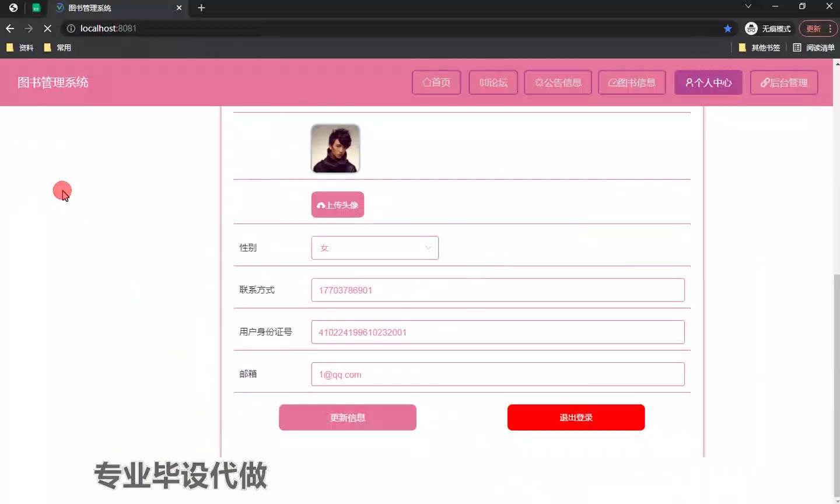Image resolution: width=840 pixels, height=504 pixels.
Task: Open the tab search chevron
Action: click(x=748, y=6)
